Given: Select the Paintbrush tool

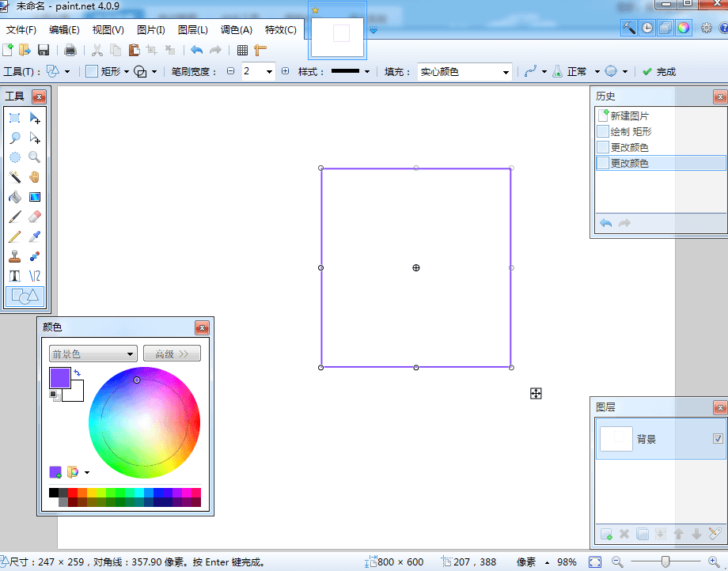Looking at the screenshot, I should pos(15,217).
